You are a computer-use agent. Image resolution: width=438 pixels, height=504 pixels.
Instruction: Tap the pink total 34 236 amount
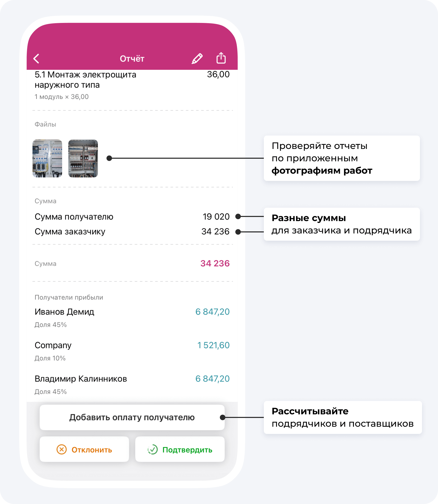click(x=215, y=263)
